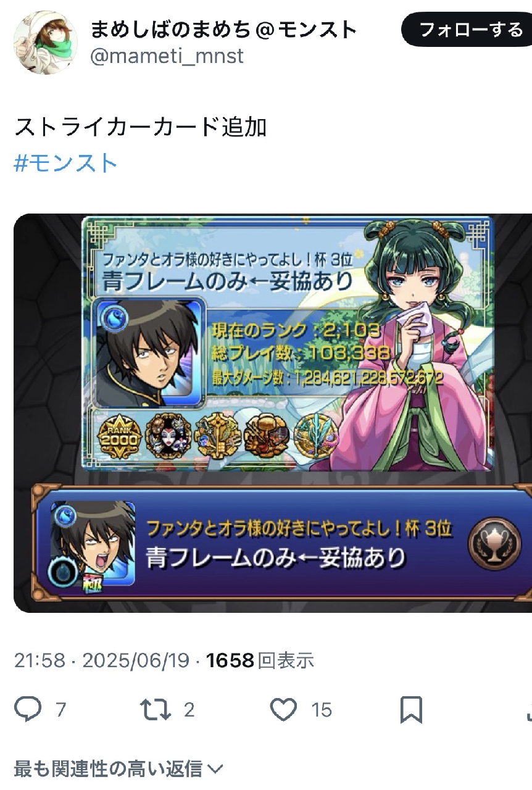
Task: Expand 最も関連性の高い返信 sort dropdown
Action: [118, 769]
